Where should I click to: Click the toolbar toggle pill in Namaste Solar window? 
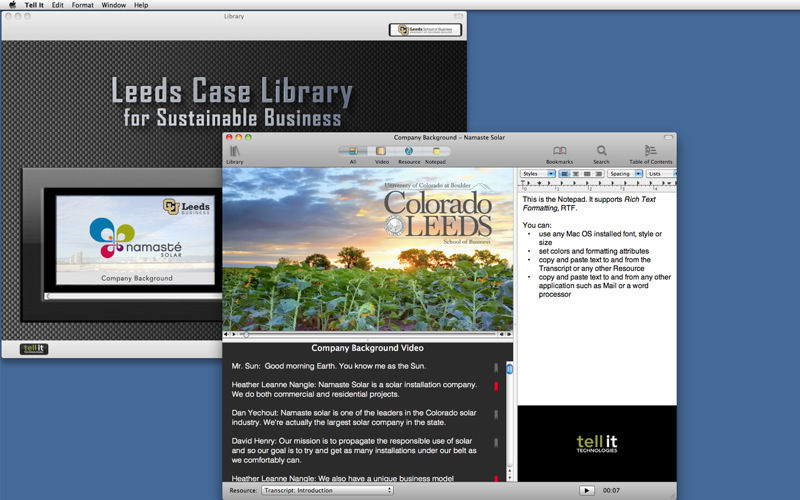(x=668, y=137)
